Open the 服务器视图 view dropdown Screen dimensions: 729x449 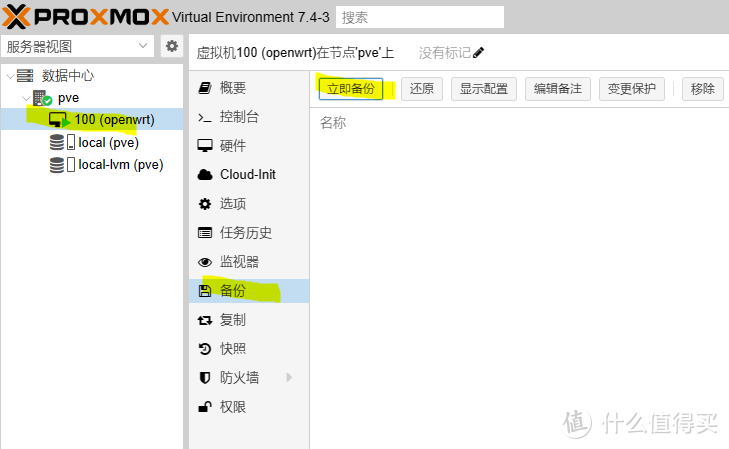pos(78,46)
